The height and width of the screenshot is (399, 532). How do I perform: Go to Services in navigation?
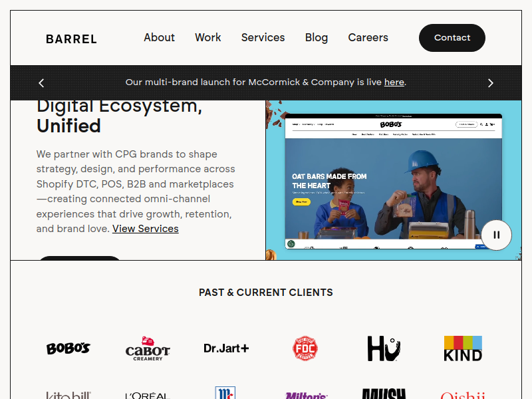click(263, 37)
